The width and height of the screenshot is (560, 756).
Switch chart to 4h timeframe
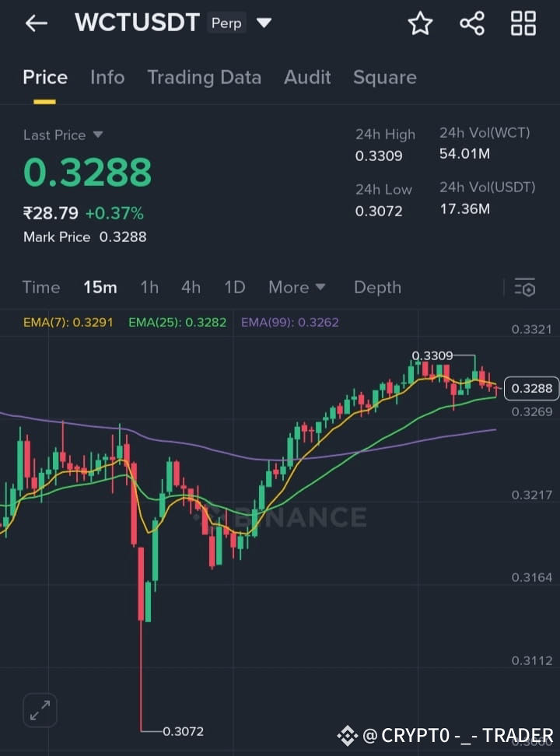click(x=191, y=287)
